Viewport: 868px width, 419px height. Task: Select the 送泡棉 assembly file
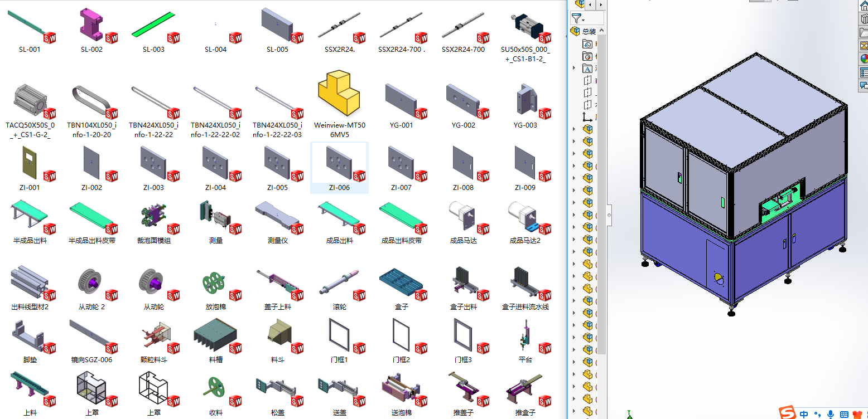tap(402, 393)
